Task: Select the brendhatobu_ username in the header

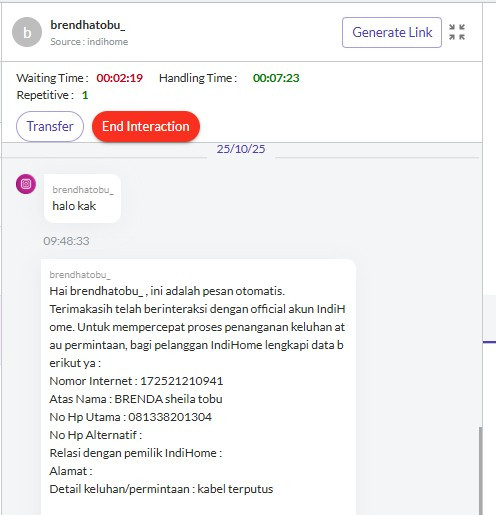Action: coord(88,25)
